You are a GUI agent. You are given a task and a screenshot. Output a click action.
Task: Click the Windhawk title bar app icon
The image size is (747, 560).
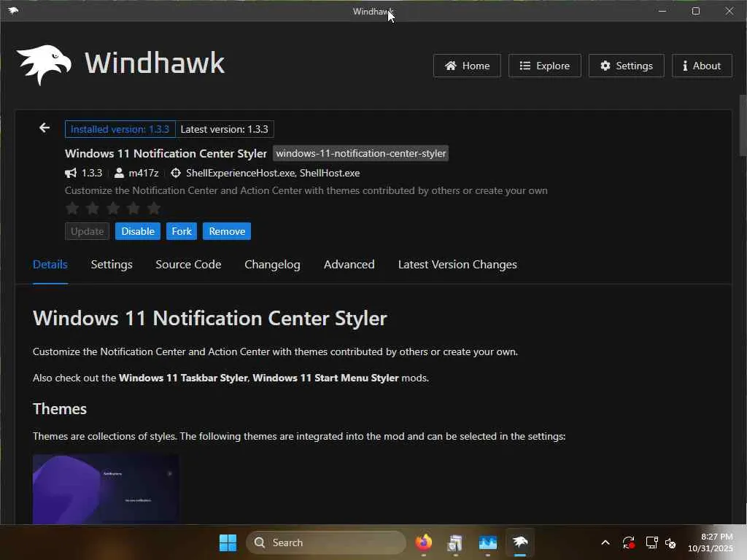(13, 10)
